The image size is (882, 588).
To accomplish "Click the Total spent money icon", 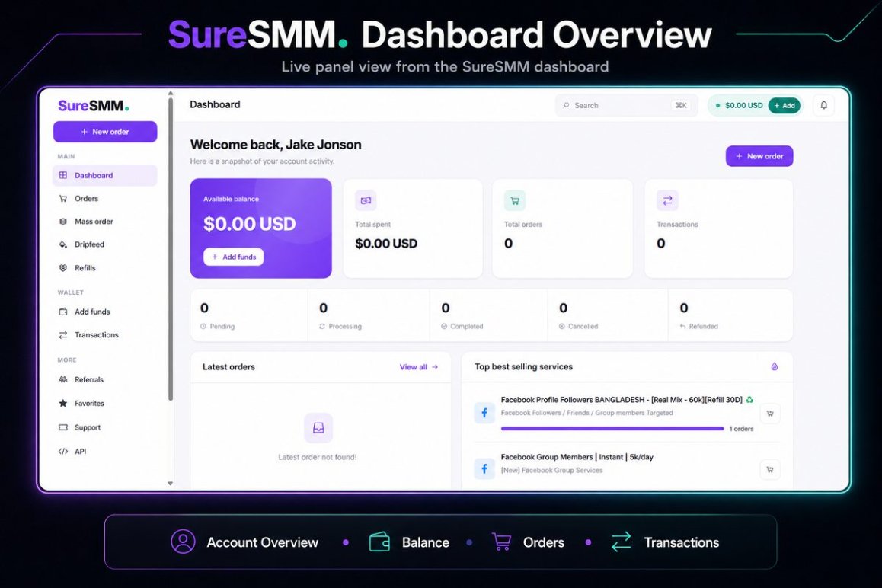I will 366,200.
